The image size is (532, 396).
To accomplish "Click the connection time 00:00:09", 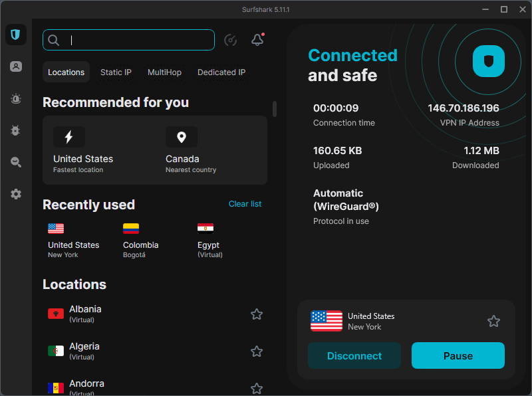I will 336,108.
